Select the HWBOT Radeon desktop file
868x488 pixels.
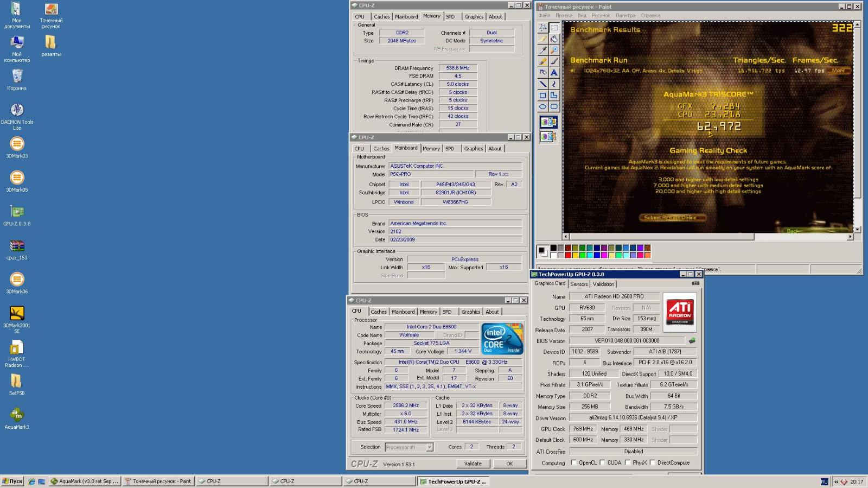coord(17,353)
